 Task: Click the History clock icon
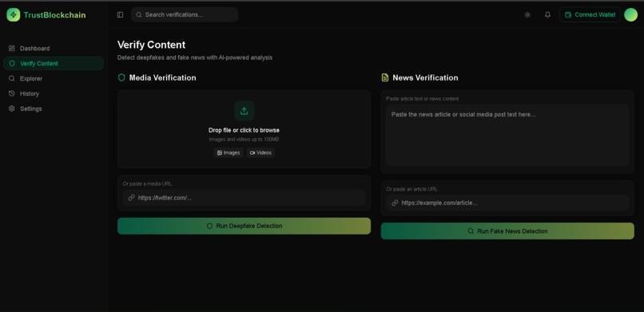click(11, 93)
